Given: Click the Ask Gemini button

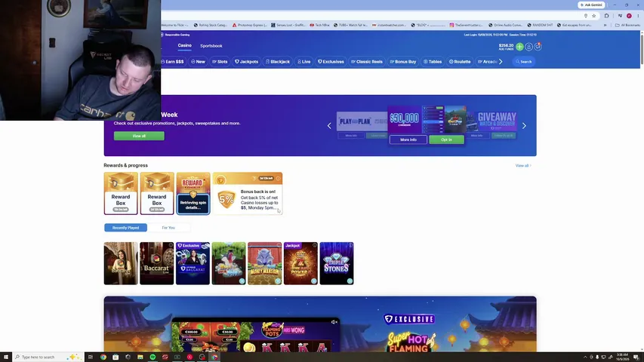Looking at the screenshot, I should click(591, 5).
